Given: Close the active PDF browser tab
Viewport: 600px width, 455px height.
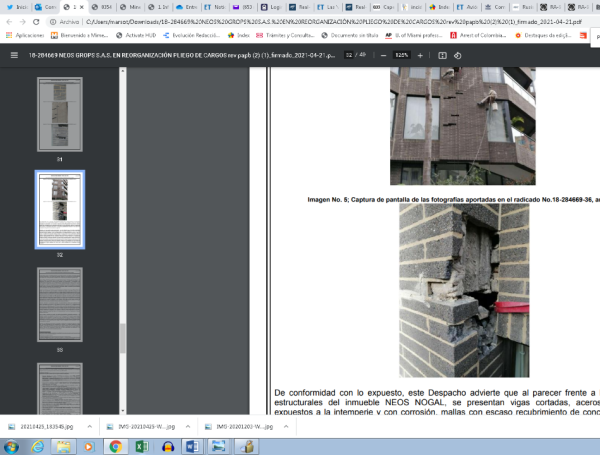Looking at the screenshot, I should [x=82, y=7].
